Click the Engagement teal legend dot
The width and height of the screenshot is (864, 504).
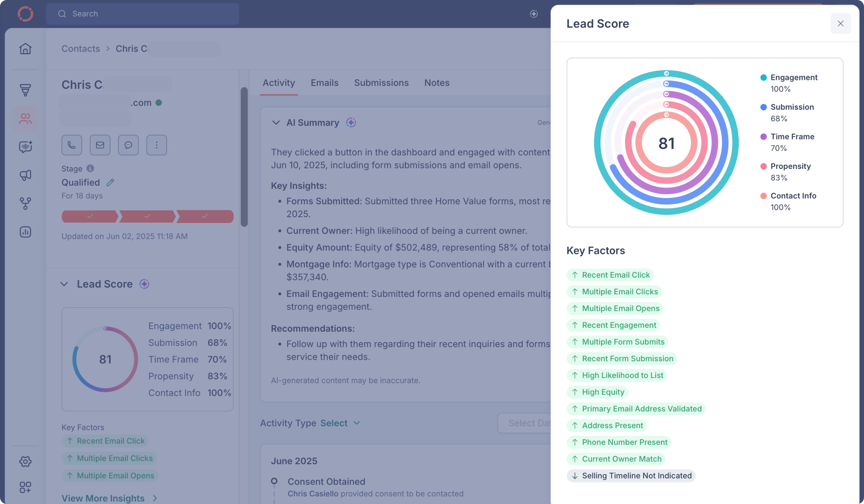(764, 77)
